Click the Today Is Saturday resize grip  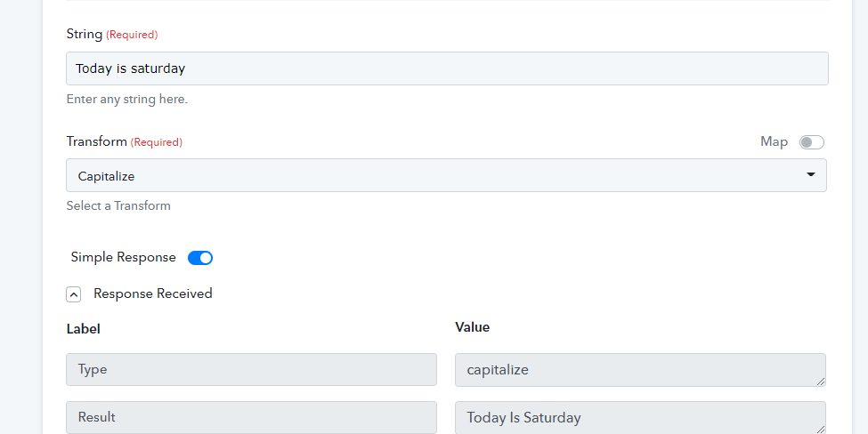coord(821,429)
